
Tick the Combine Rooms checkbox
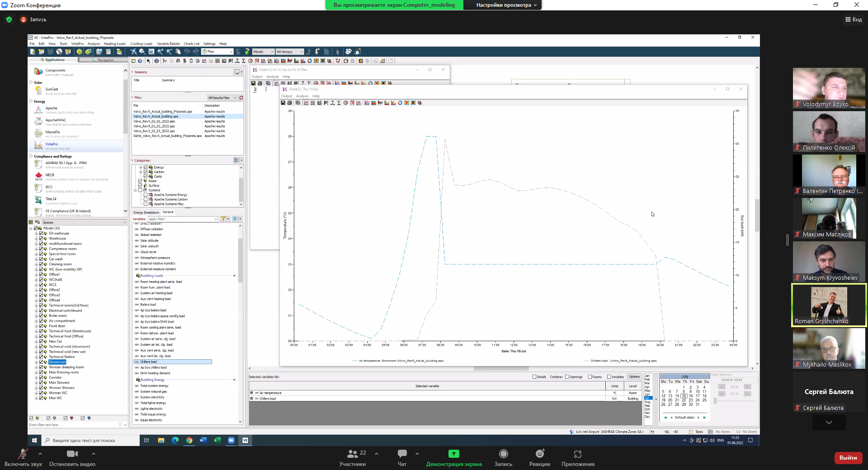[590, 377]
